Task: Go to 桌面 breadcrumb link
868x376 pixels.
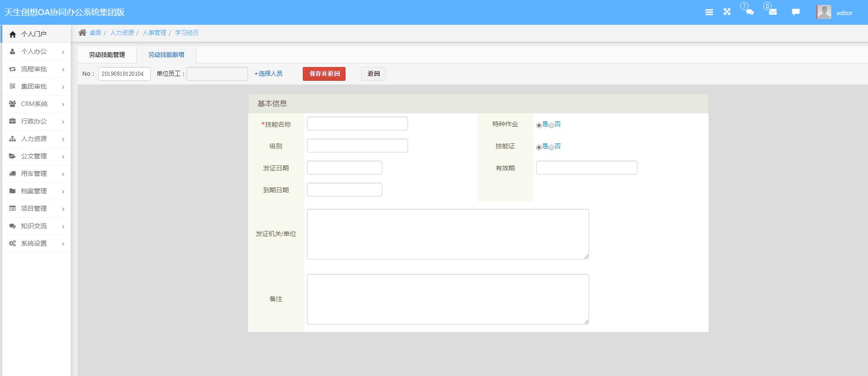Action: tap(95, 33)
